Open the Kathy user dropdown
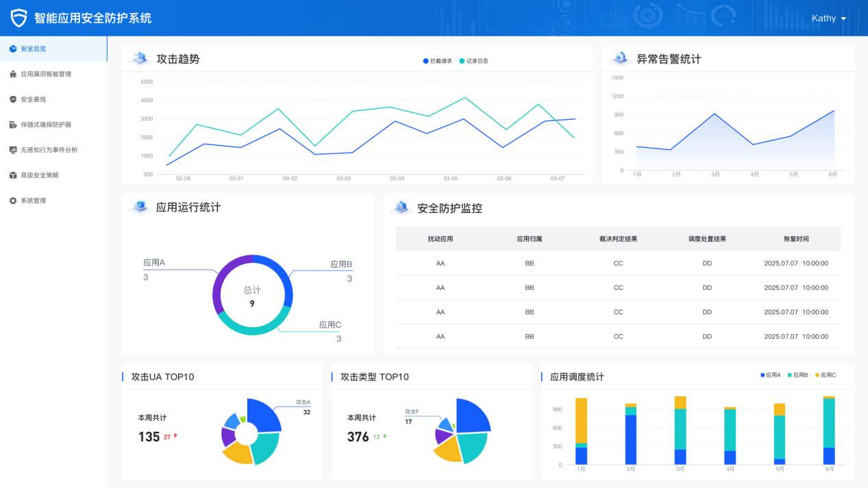The width and height of the screenshot is (868, 488). pos(829,18)
